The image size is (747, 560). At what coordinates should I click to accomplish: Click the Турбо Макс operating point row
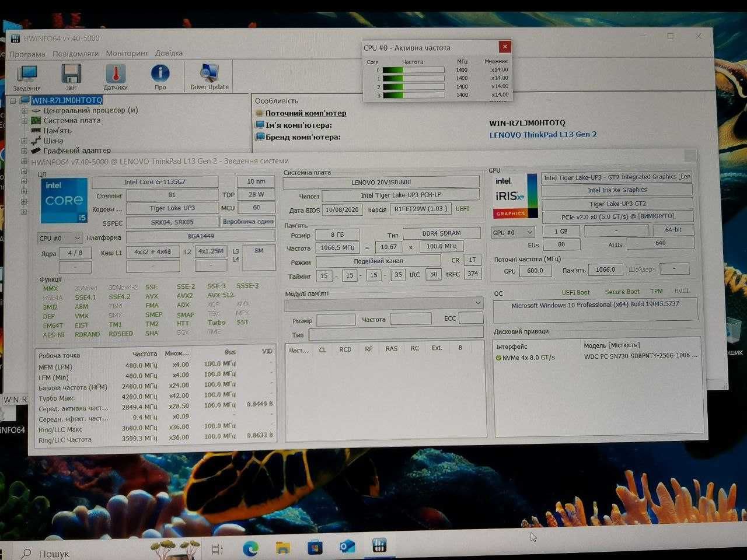tap(155, 397)
